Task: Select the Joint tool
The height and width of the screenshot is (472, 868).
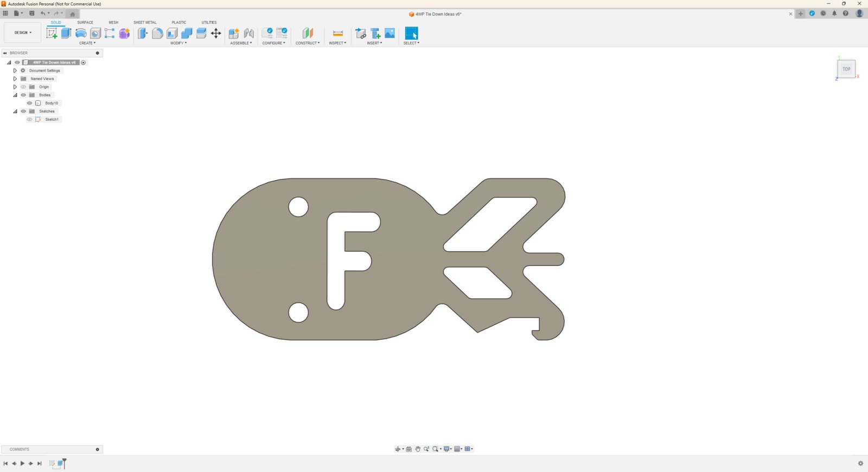Action: (249, 33)
